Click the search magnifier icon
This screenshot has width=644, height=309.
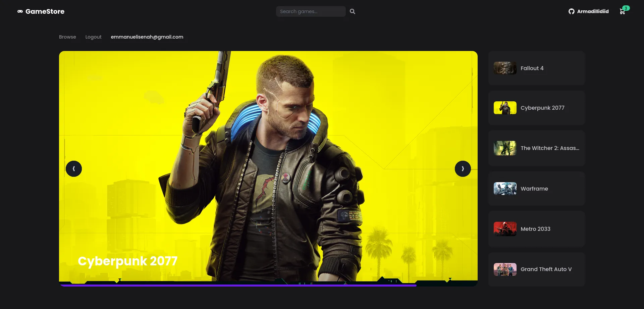(353, 11)
